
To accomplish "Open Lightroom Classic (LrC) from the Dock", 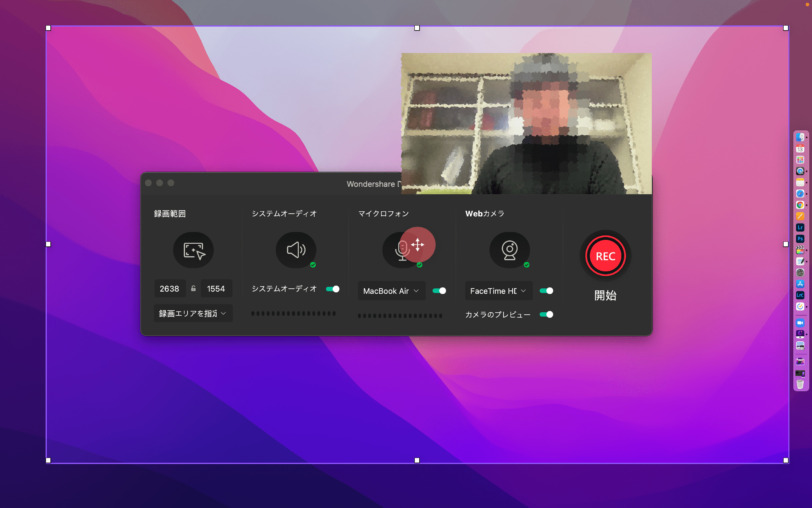I will pos(800,295).
